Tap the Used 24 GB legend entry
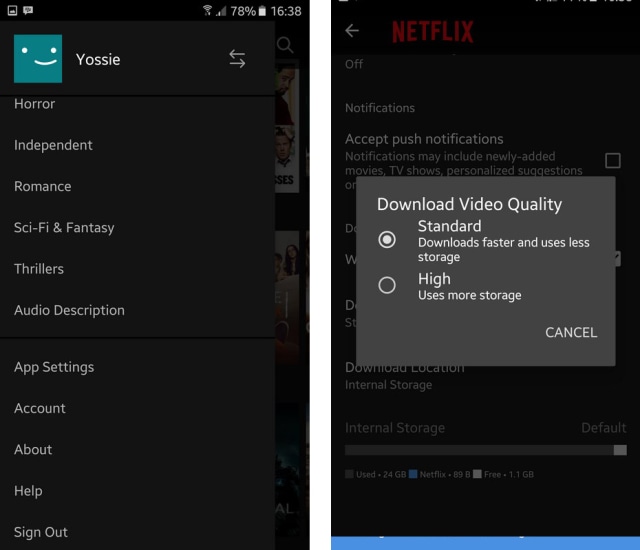The width and height of the screenshot is (640, 550). coord(376,475)
